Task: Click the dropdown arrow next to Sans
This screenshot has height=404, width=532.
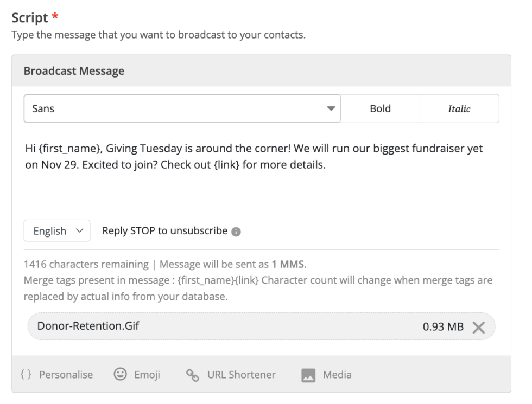Action: point(331,108)
